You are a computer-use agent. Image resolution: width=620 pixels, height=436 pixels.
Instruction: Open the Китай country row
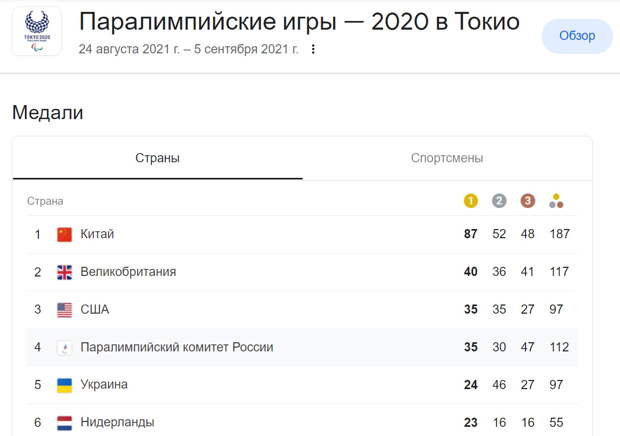coord(302,234)
